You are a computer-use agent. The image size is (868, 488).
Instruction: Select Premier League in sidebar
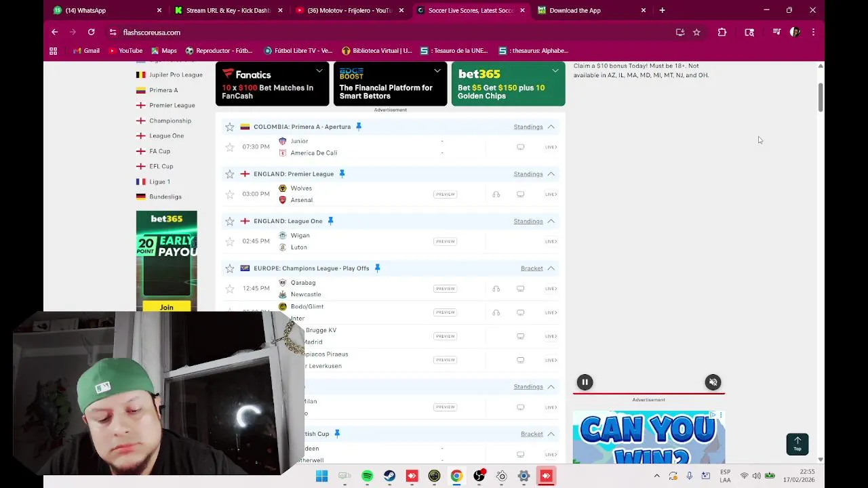tap(165, 105)
